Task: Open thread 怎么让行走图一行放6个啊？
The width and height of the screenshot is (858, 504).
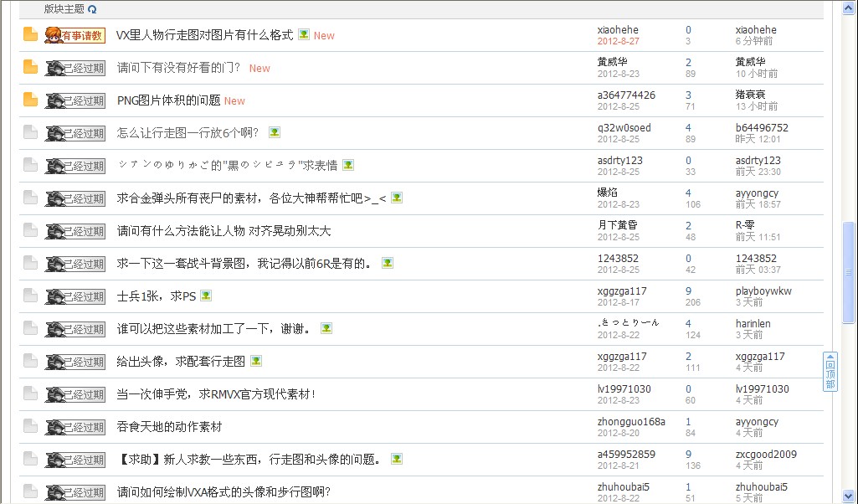Action: 188,133
